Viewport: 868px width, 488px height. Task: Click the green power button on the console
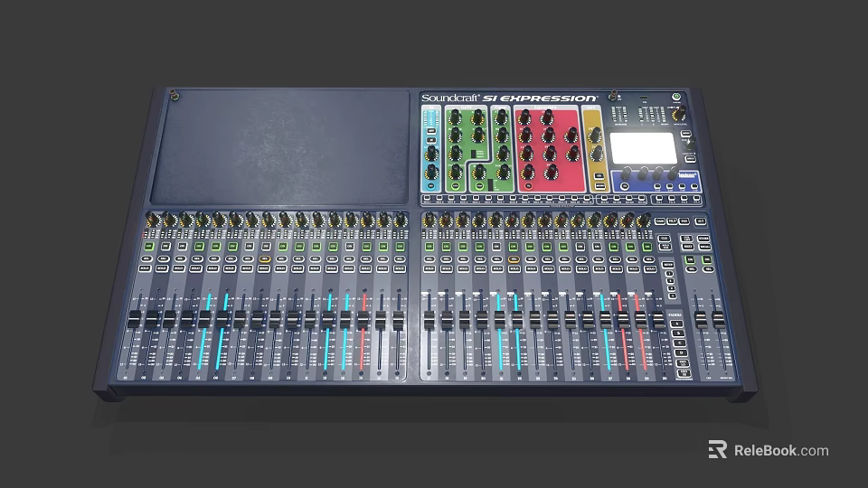tap(676, 97)
